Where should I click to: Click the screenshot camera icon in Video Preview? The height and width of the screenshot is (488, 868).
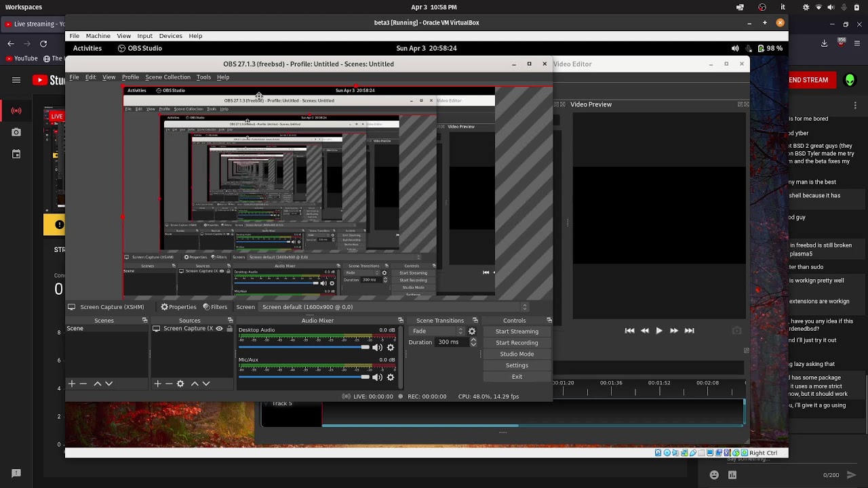737,331
